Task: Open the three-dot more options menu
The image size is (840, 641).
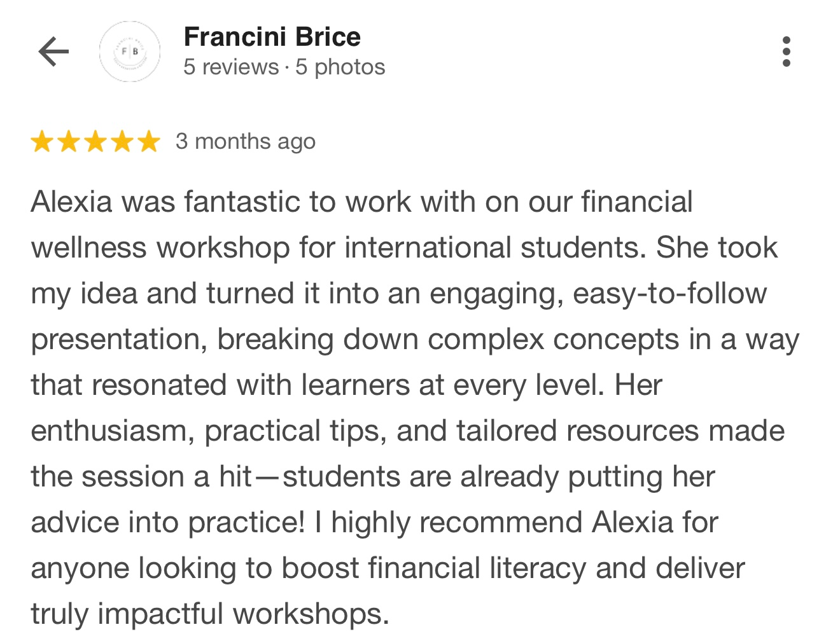Action: coord(787,52)
